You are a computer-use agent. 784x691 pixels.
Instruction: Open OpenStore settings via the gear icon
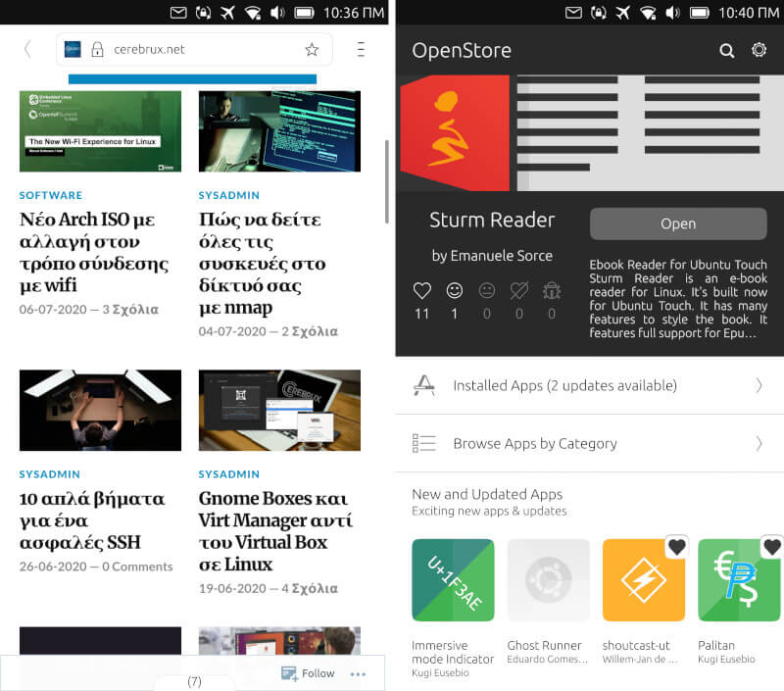[x=759, y=50]
